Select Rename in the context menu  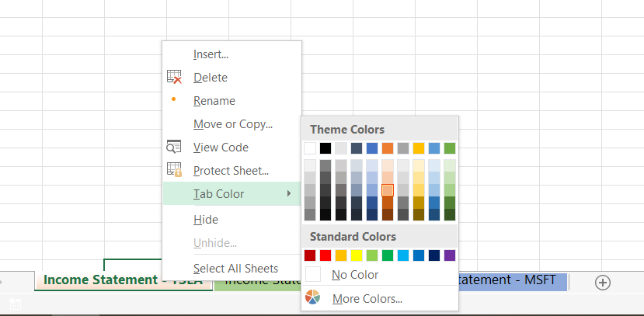coord(214,101)
